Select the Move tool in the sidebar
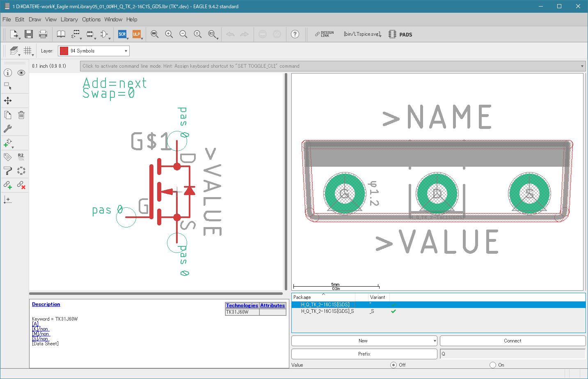Screen dimensions: 588x379 [x=8, y=101]
